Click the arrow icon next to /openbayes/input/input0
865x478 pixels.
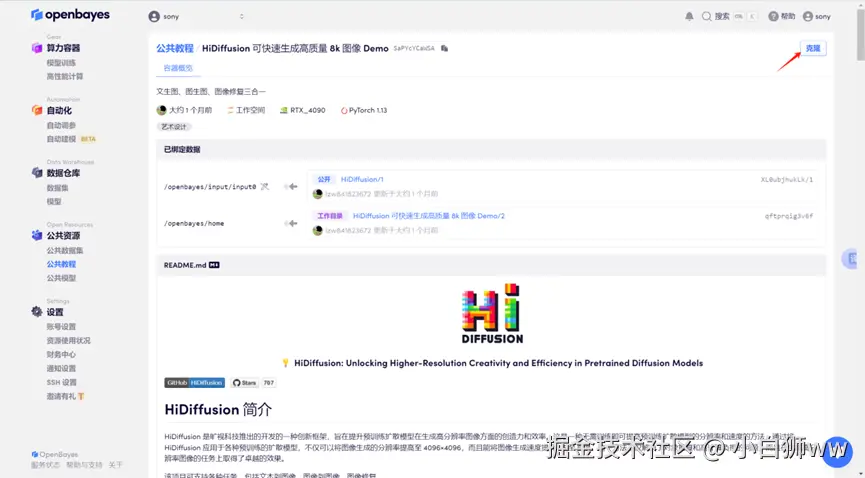point(291,187)
